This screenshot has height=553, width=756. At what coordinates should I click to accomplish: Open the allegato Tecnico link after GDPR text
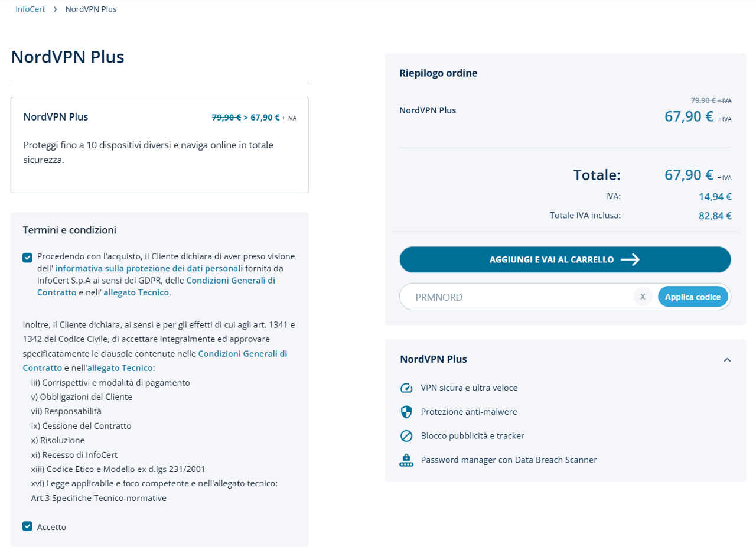click(x=136, y=292)
